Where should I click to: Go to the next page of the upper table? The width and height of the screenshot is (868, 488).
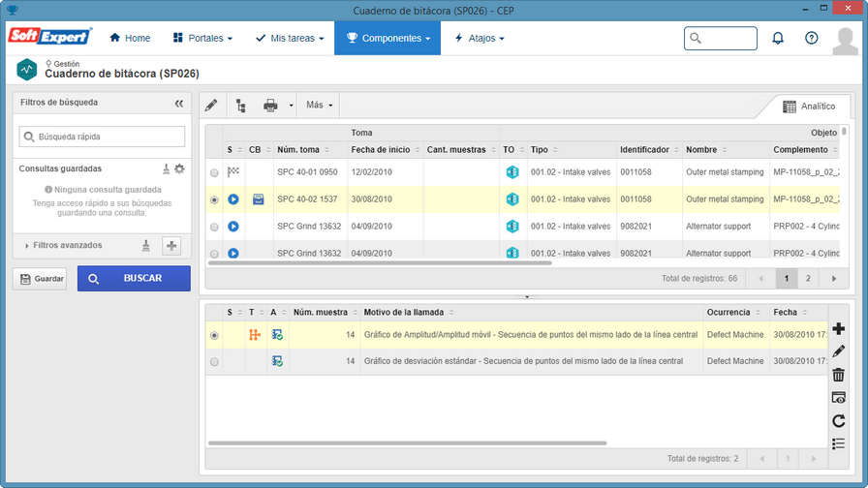pyautogui.click(x=834, y=278)
